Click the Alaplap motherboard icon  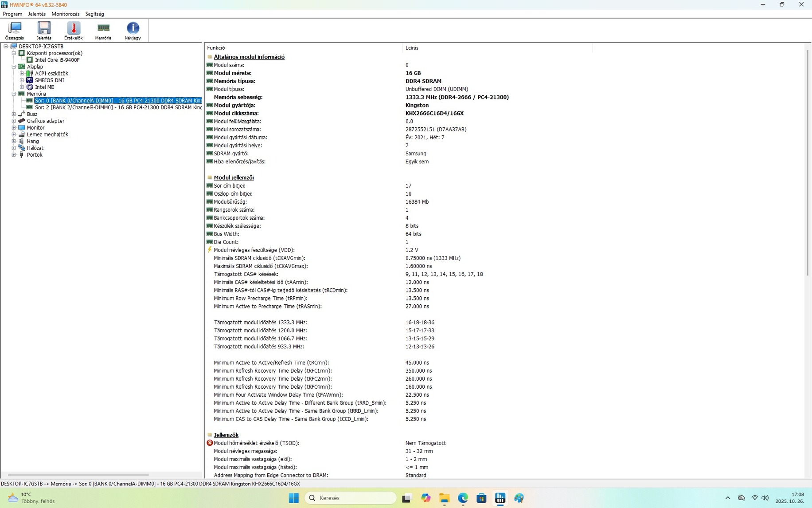pos(21,67)
